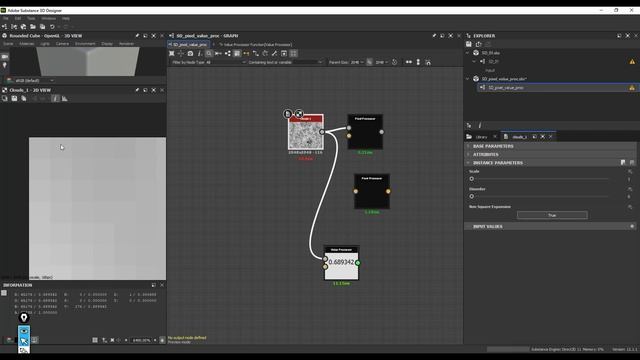Image resolution: width=640 pixels, height=360 pixels.
Task: Click the camera icon in 3D view sidebar
Action: (x=4, y=57)
